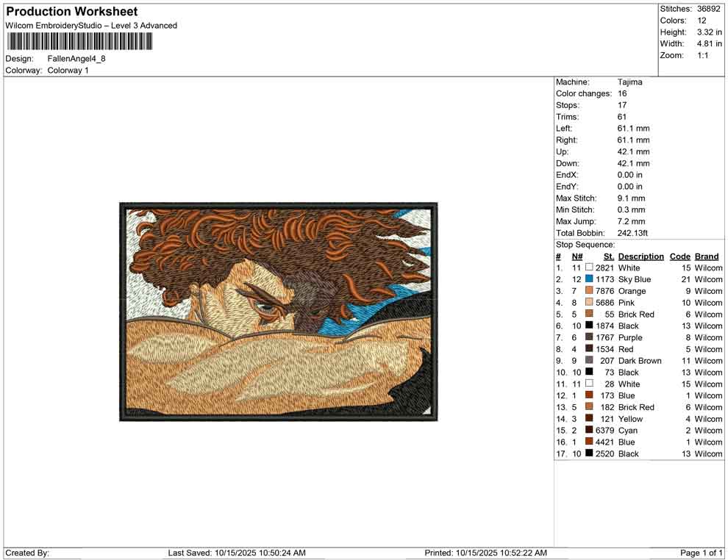Click the 'St.' column header
Viewport: 728px width, 560px height.
tap(609, 256)
